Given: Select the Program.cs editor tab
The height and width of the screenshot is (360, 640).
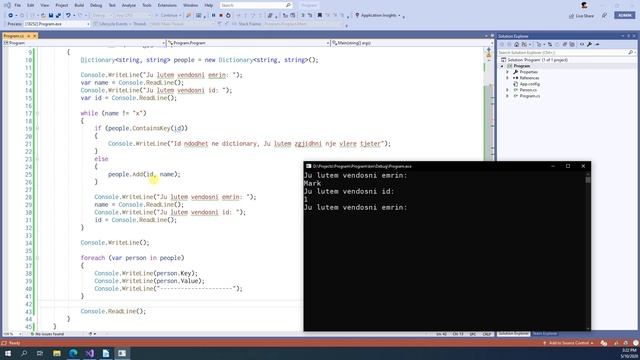Looking at the screenshot, I should (x=13, y=36).
